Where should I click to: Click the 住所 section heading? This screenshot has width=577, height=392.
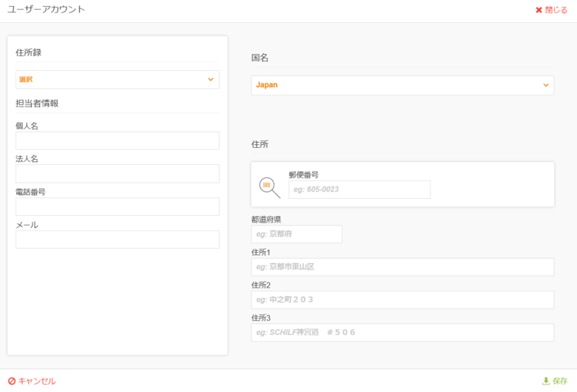[x=260, y=144]
